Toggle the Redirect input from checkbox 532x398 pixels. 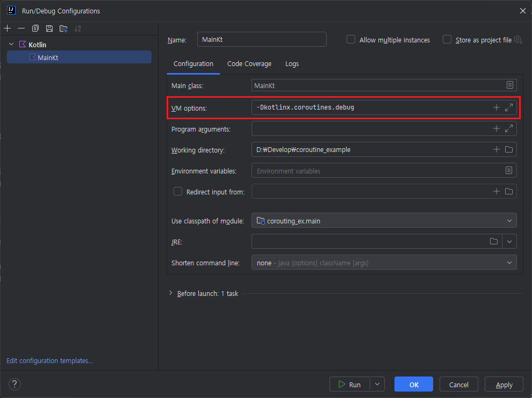pos(178,192)
